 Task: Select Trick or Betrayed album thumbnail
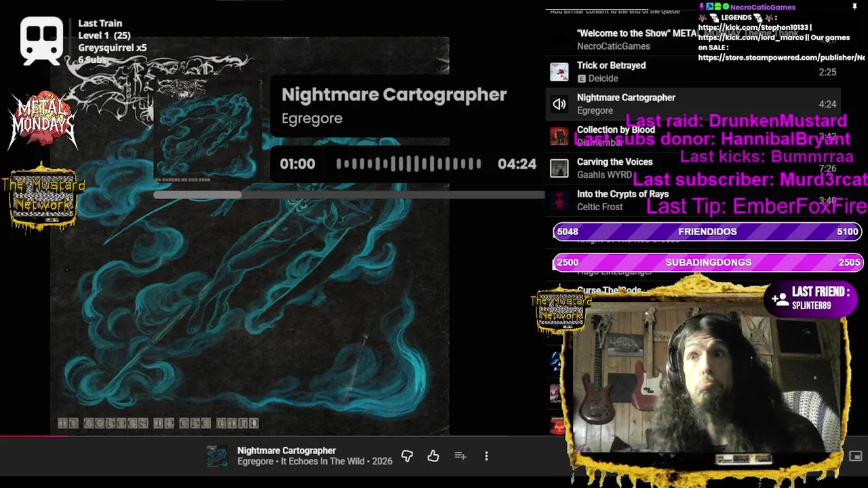[x=559, y=72]
